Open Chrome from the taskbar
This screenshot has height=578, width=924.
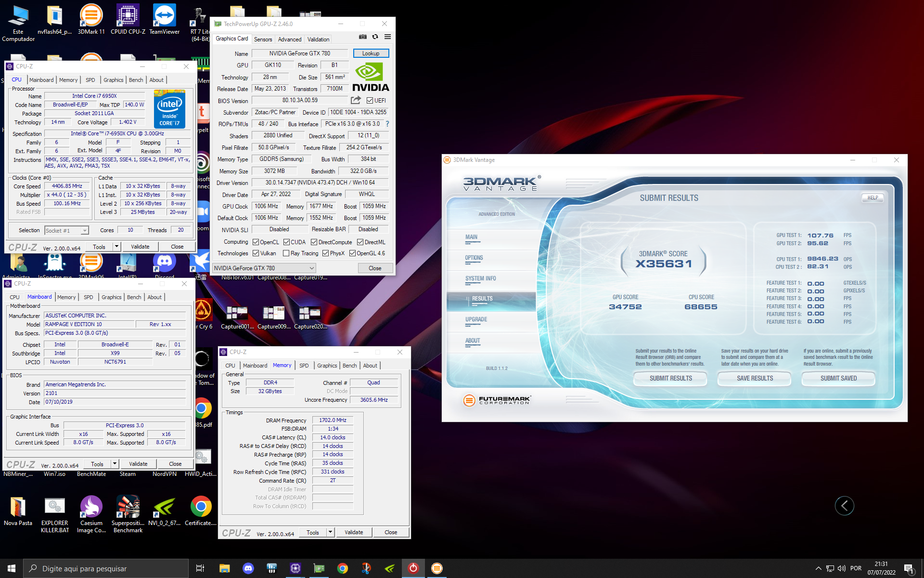coord(343,568)
